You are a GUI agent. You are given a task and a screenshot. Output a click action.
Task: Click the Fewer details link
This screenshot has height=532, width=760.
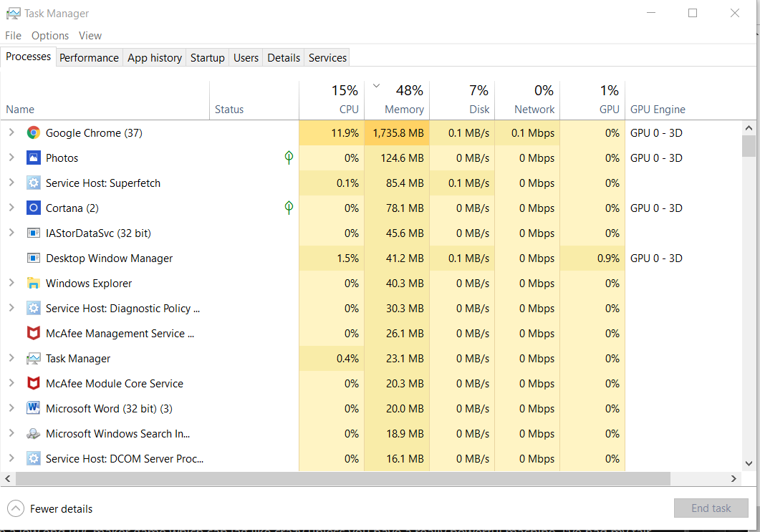click(x=61, y=509)
